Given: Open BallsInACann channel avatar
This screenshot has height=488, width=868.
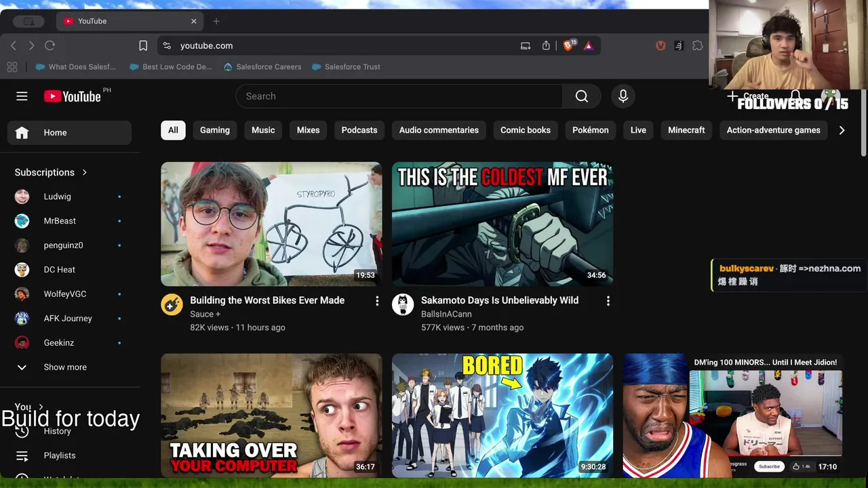Looking at the screenshot, I should pos(403,304).
